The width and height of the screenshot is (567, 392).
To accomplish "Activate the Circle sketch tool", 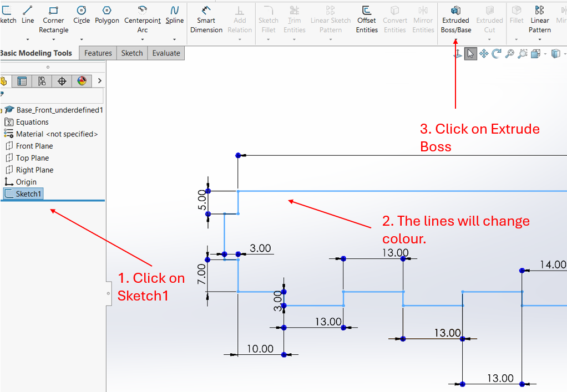I will point(82,14).
